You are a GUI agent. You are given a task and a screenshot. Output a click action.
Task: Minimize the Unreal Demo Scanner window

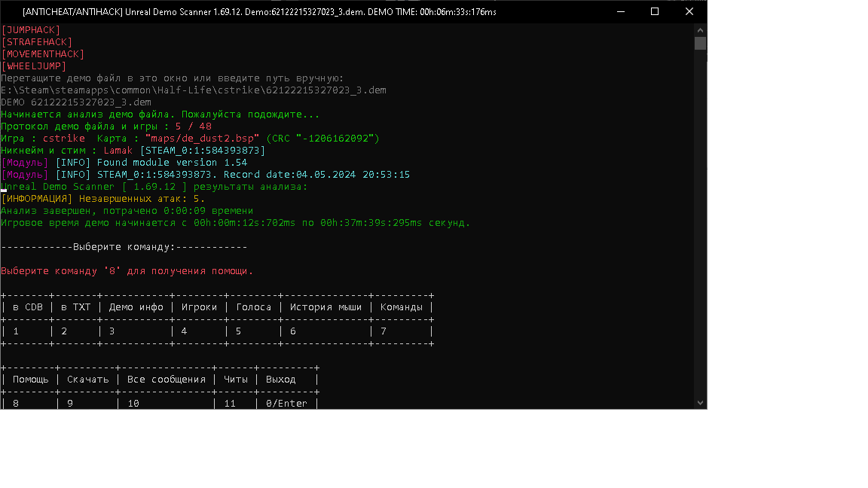coord(621,11)
